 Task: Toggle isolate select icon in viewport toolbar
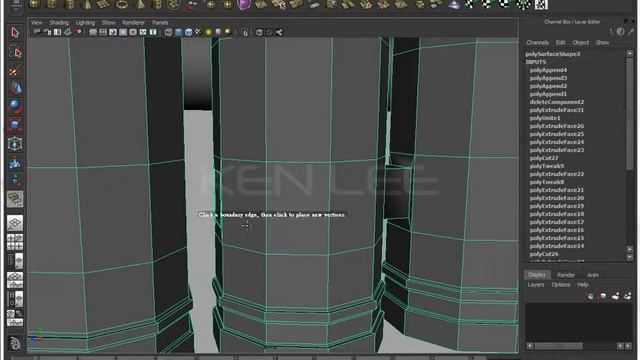[x=245, y=32]
